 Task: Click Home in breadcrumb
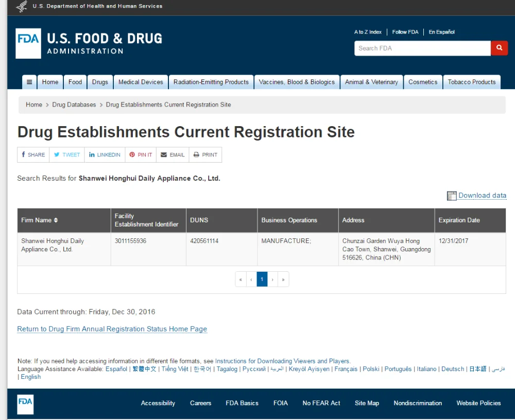pos(34,104)
